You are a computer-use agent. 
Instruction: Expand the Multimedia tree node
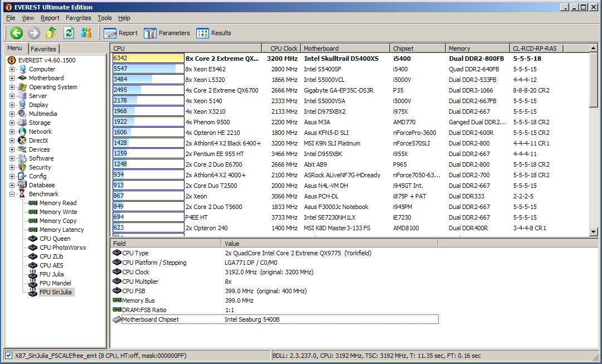(12, 114)
